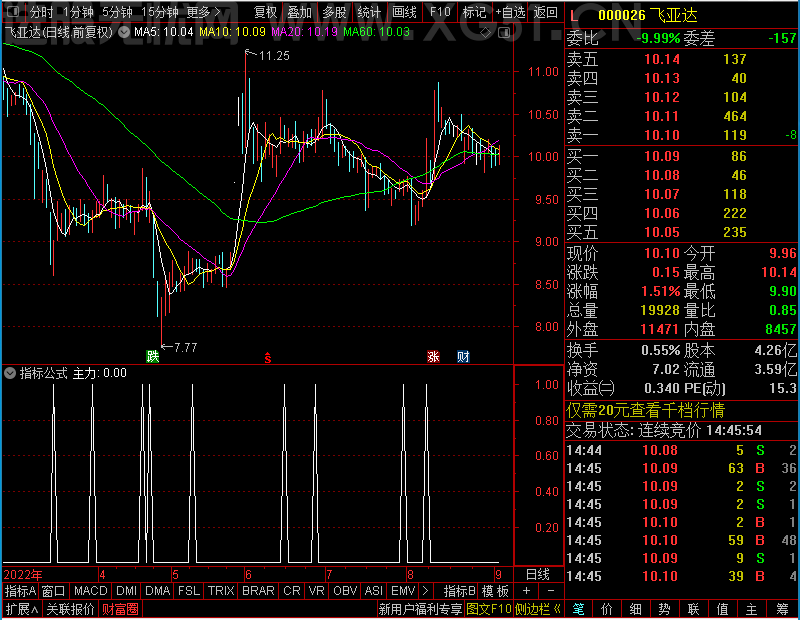Select the 细 detail tab

coord(636,609)
